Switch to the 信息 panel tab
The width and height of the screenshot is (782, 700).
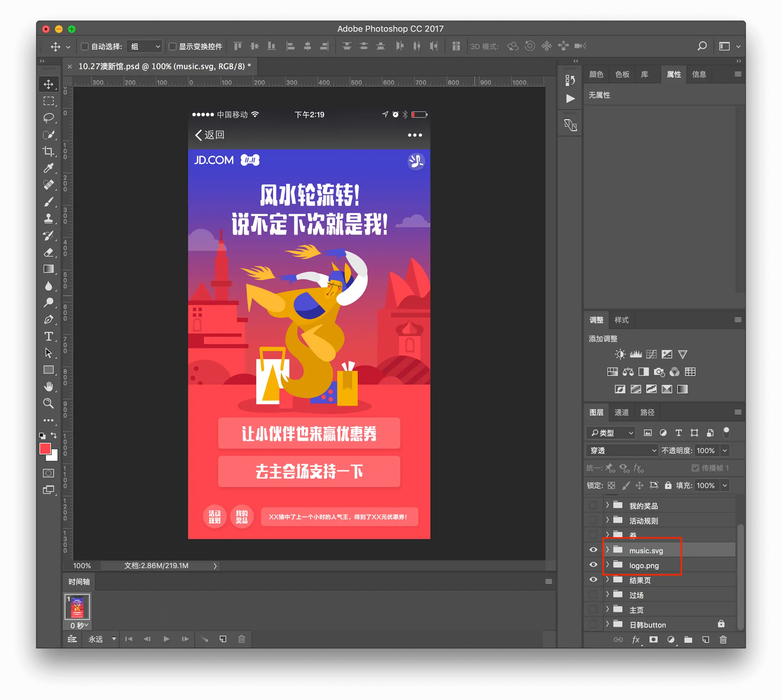[x=699, y=74]
